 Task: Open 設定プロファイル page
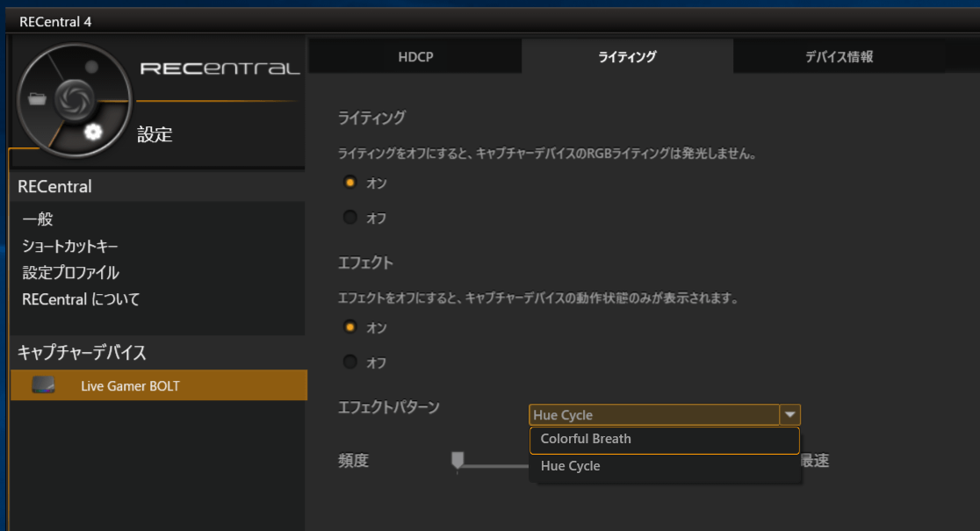point(70,273)
